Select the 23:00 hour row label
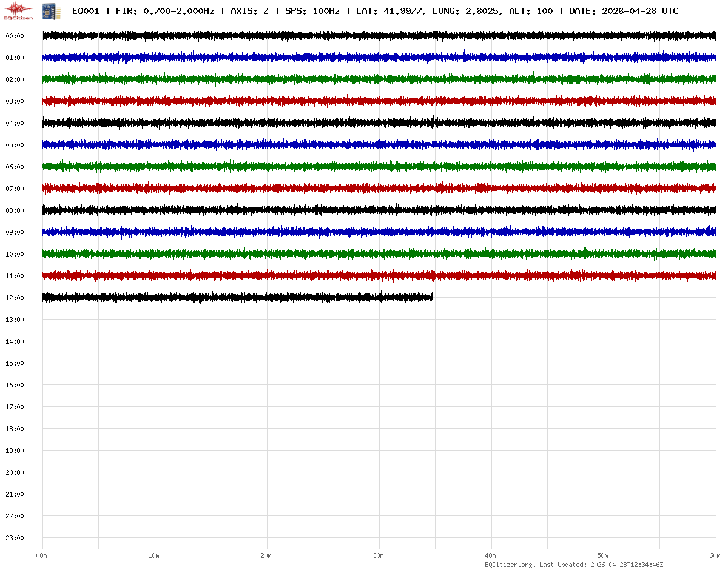The height and width of the screenshot is (570, 728). pyautogui.click(x=15, y=538)
